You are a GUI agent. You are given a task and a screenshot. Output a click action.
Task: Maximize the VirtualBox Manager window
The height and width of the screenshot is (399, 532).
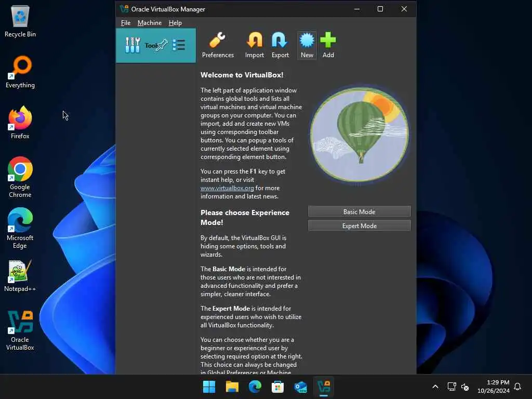click(380, 9)
